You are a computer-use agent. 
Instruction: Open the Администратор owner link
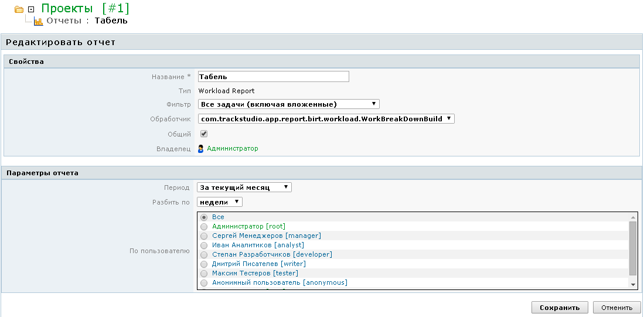click(x=233, y=149)
